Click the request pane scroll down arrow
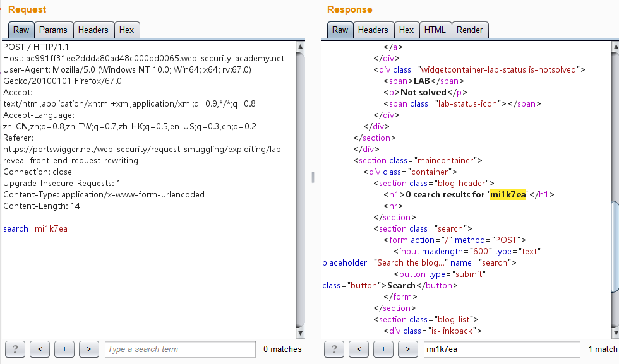Viewport: 619px width, 364px height. (x=301, y=333)
